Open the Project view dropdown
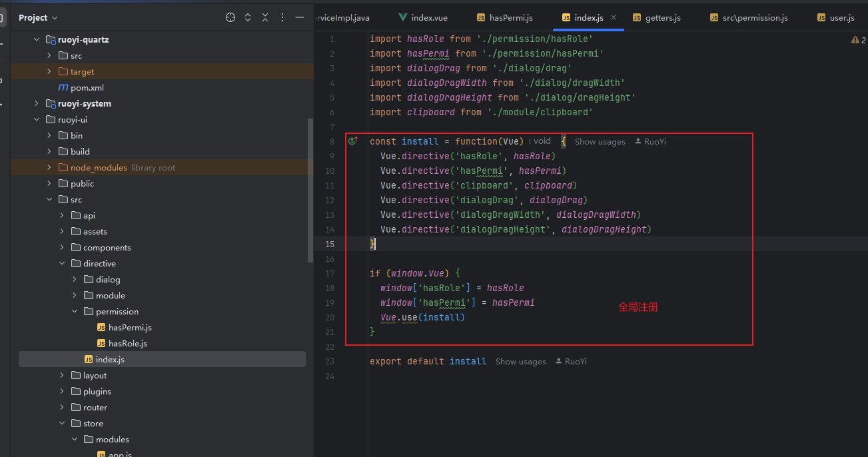Viewport: 868px width, 457px height. 38,17
